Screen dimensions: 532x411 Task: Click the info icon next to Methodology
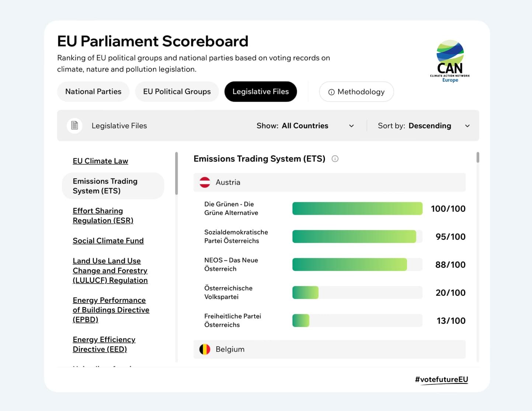331,92
